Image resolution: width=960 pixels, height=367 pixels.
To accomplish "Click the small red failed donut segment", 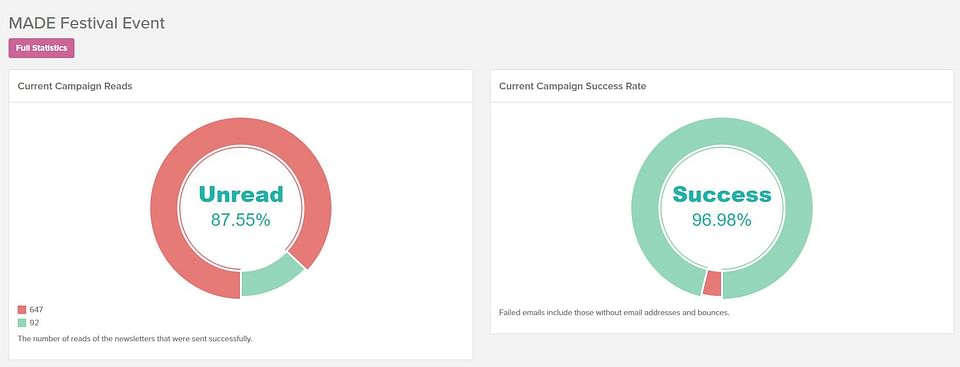I will click(x=713, y=284).
